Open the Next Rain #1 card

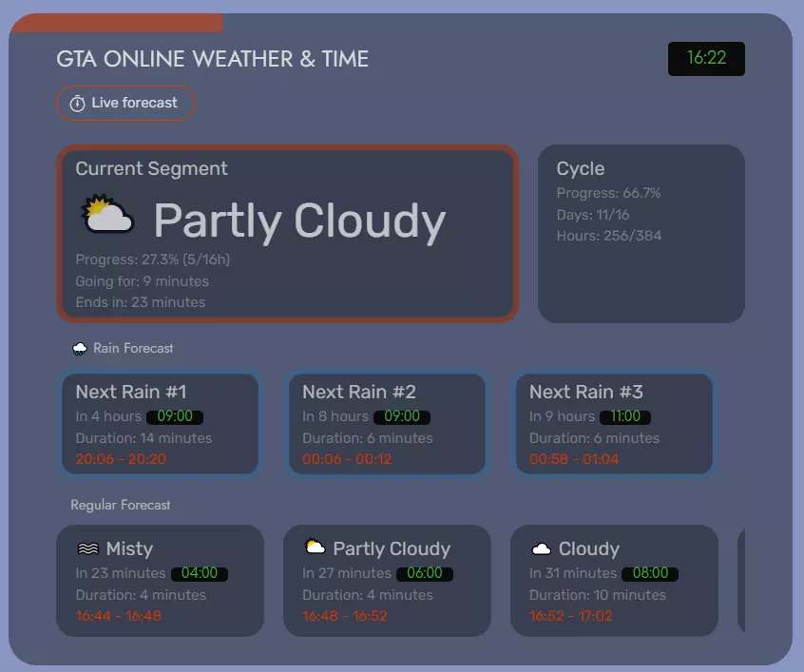tap(160, 424)
